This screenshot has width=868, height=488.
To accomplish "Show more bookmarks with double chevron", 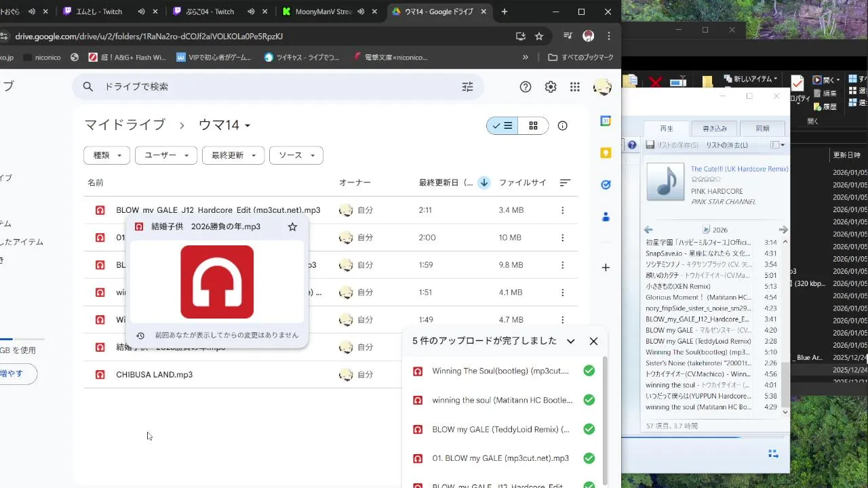I will tap(525, 58).
